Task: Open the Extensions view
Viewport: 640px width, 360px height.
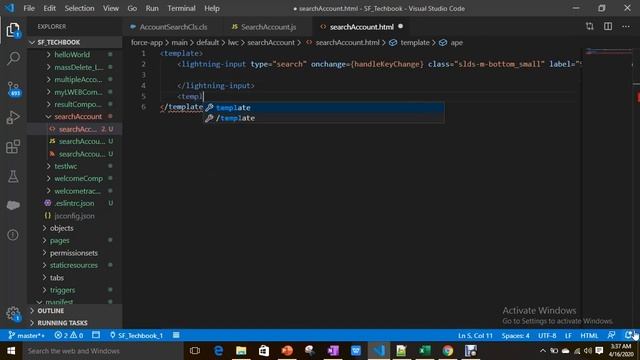Action: [13, 147]
